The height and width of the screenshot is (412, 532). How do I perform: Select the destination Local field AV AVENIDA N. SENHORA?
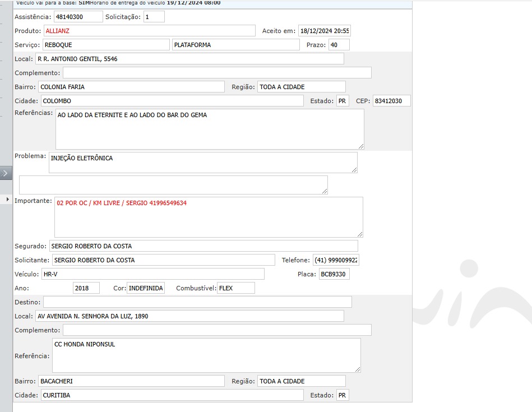[189, 316]
